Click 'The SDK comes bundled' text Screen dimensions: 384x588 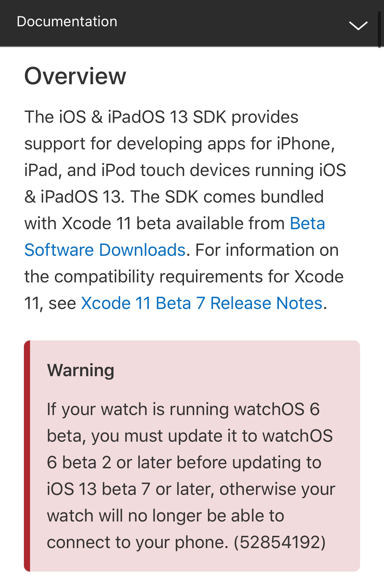tap(227, 197)
